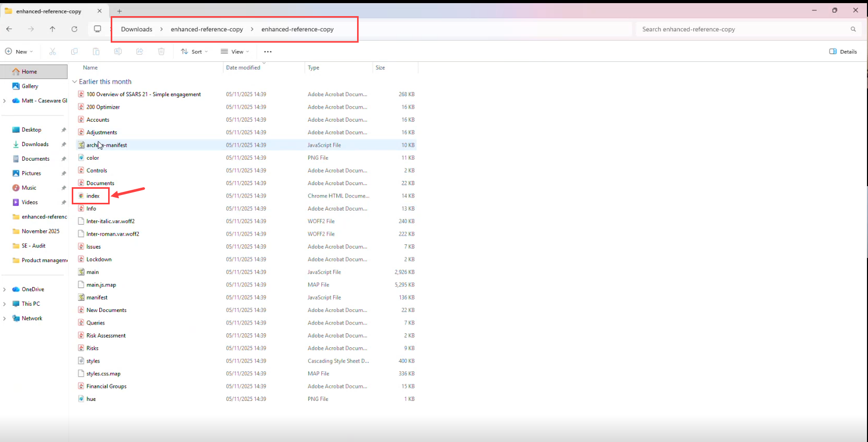Open the View dropdown
868x442 pixels.
pos(235,51)
